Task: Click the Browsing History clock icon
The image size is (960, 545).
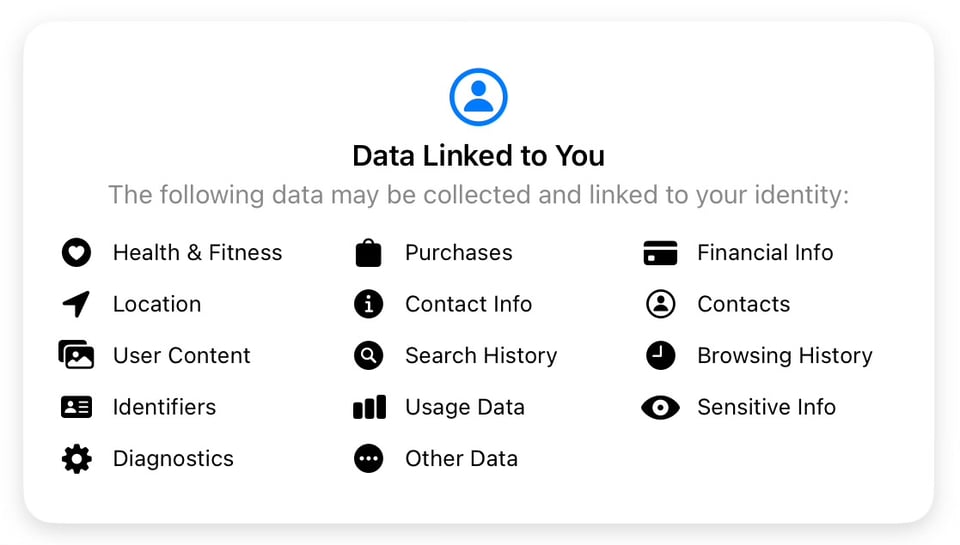Action: click(660, 355)
